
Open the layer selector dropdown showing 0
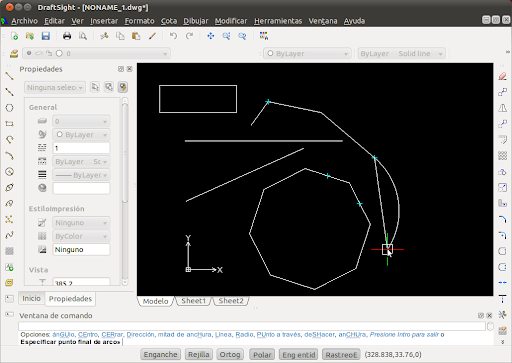click(97, 54)
